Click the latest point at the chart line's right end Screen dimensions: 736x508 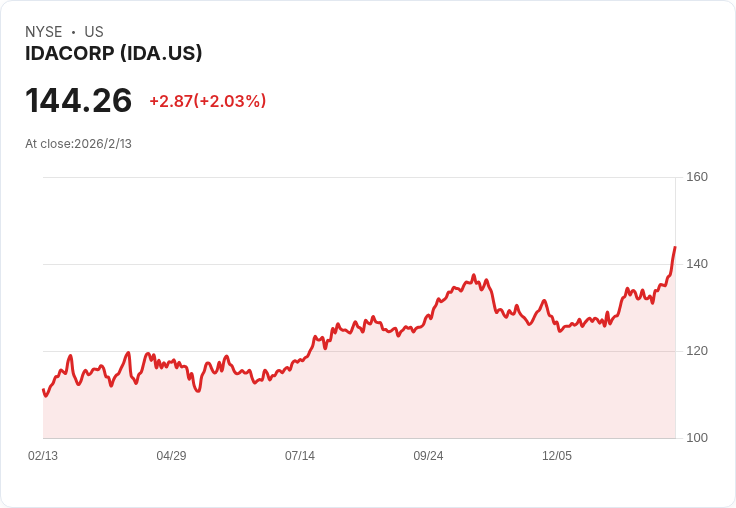coord(675,247)
